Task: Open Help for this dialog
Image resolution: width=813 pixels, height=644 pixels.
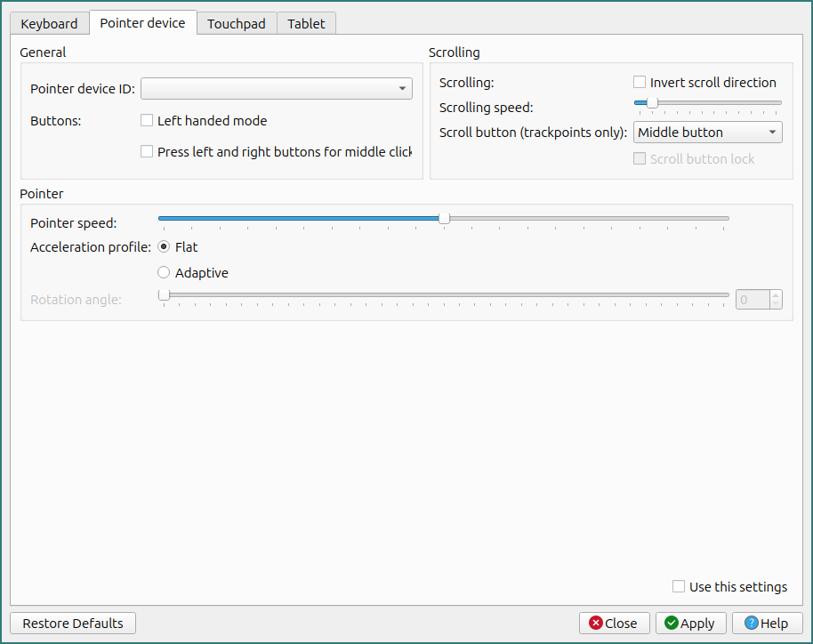Action: click(768, 624)
